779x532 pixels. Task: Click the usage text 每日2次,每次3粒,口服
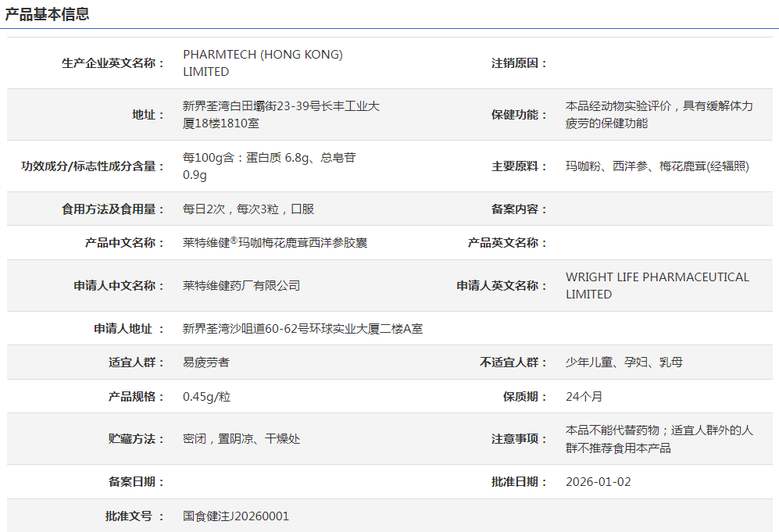[248, 209]
